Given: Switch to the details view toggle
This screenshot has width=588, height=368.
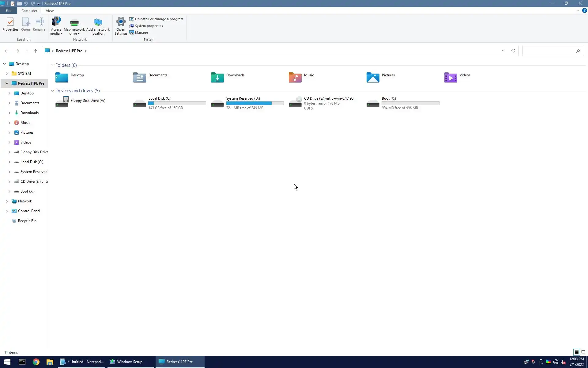Looking at the screenshot, I should coord(576,352).
